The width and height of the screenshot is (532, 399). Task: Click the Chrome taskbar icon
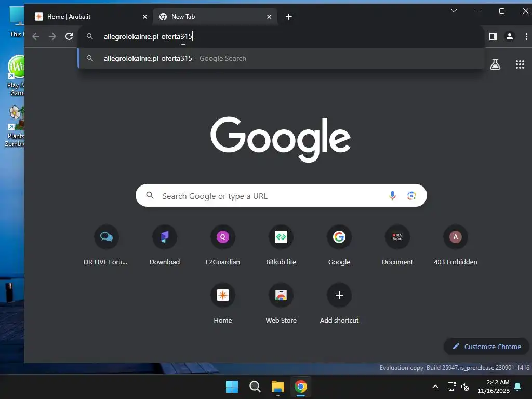[301, 387]
